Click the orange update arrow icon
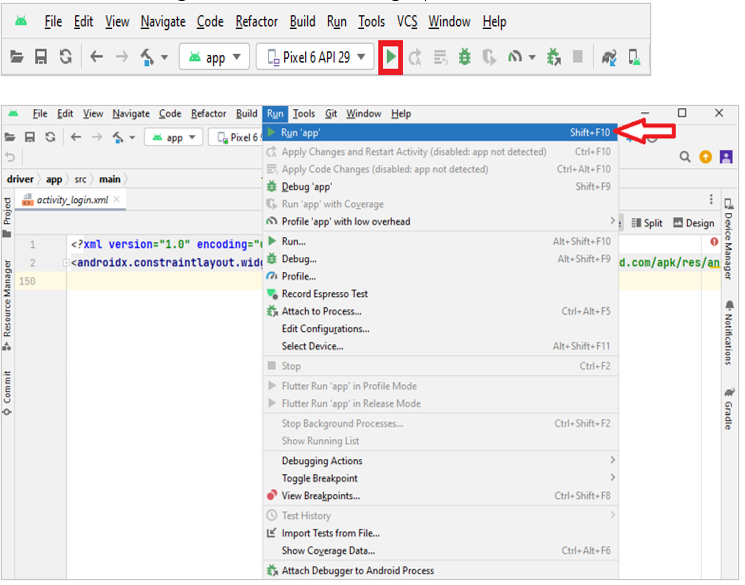The height and width of the screenshot is (585, 745). (x=706, y=157)
